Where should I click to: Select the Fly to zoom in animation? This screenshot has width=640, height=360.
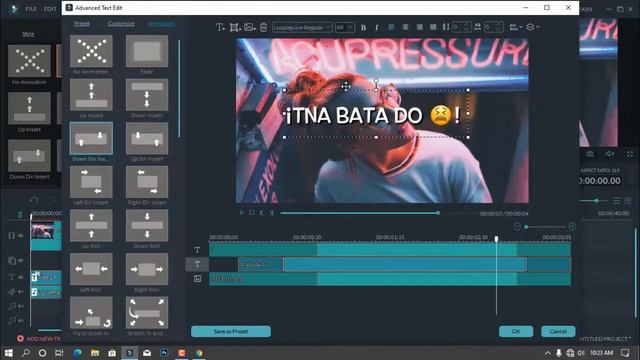click(x=91, y=313)
